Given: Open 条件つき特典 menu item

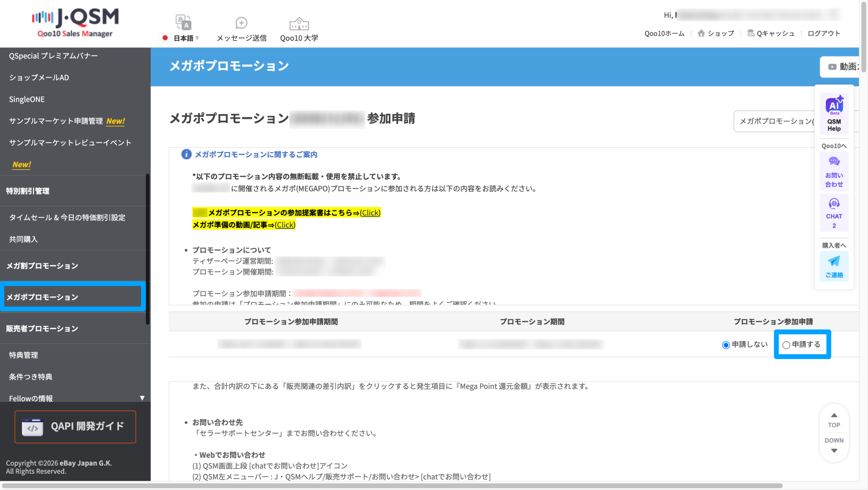Looking at the screenshot, I should click(x=31, y=377).
